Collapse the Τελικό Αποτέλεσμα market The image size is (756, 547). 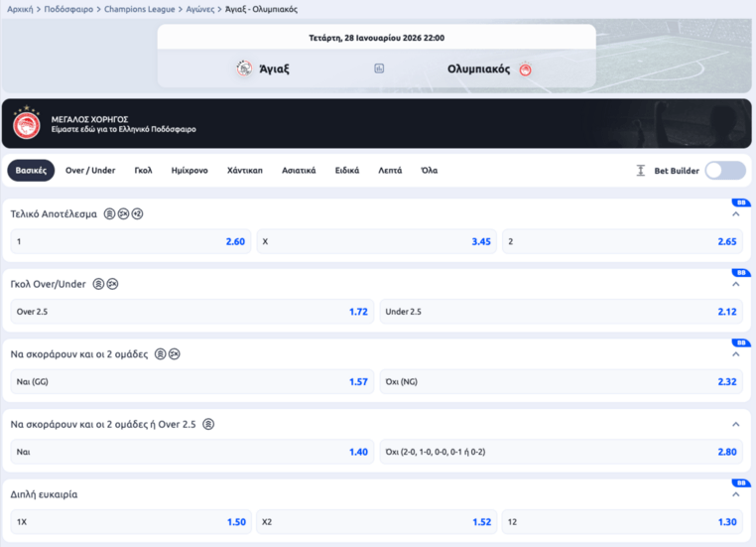pos(735,214)
